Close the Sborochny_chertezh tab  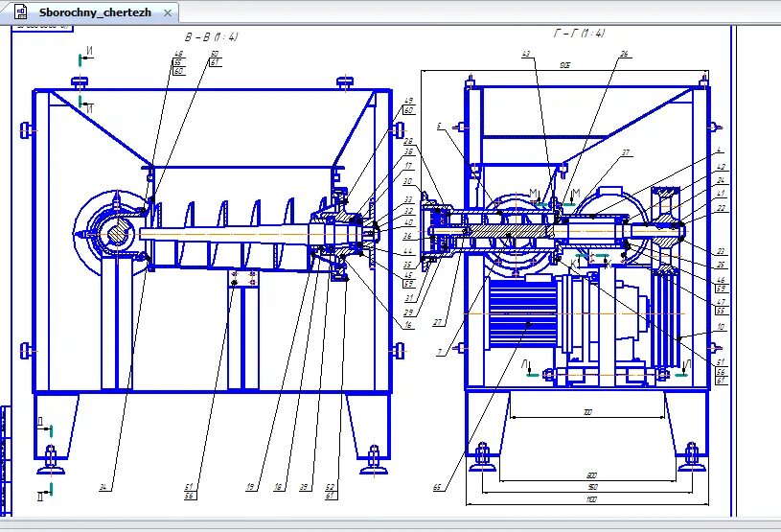[168, 13]
